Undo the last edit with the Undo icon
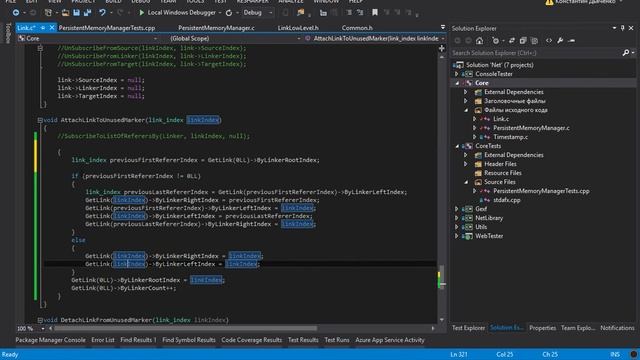640x360 pixels. click(x=102, y=13)
